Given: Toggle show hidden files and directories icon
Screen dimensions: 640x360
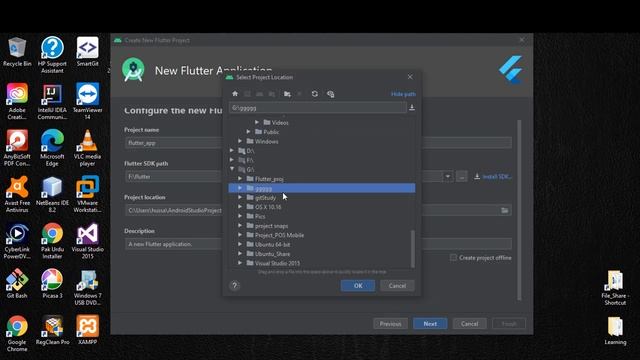Looking at the screenshot, I should click(331, 94).
